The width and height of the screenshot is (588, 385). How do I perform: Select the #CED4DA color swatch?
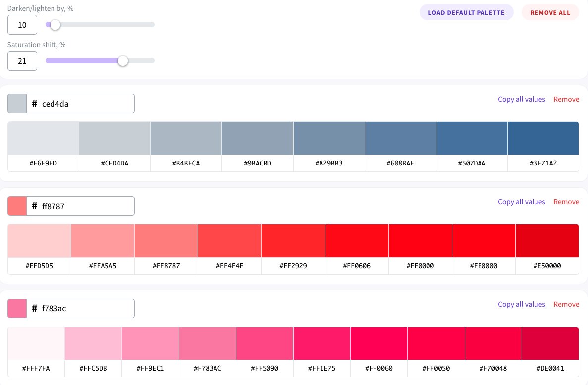(115, 138)
